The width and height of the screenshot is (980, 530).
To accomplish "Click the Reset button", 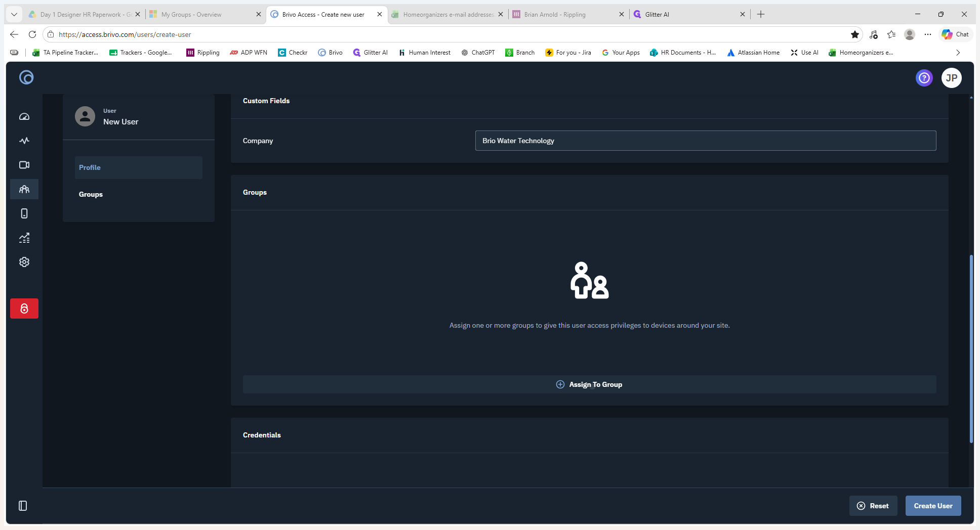I will [x=873, y=506].
